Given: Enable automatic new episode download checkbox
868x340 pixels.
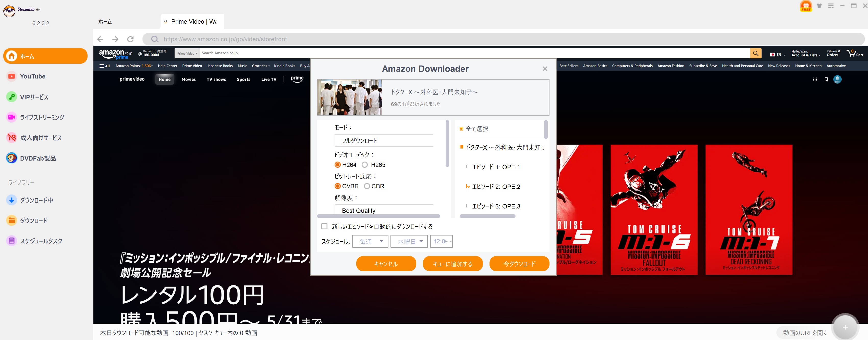Looking at the screenshot, I should coord(324,226).
